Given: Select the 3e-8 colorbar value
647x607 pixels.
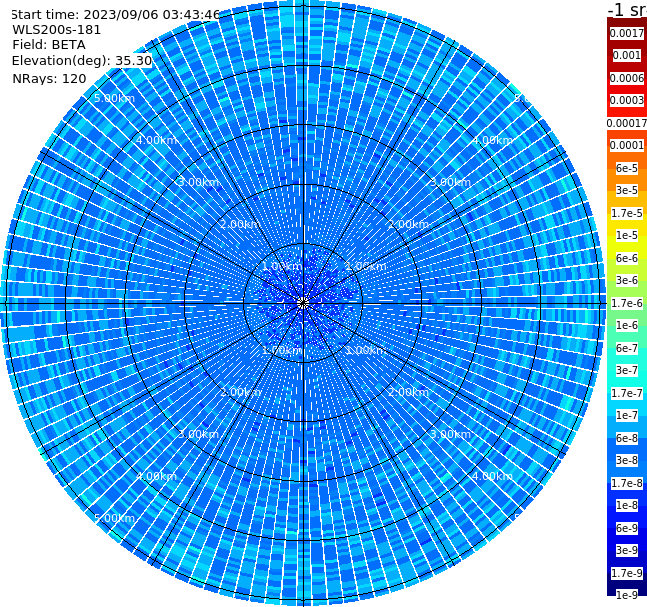Looking at the screenshot, I should [x=626, y=460].
